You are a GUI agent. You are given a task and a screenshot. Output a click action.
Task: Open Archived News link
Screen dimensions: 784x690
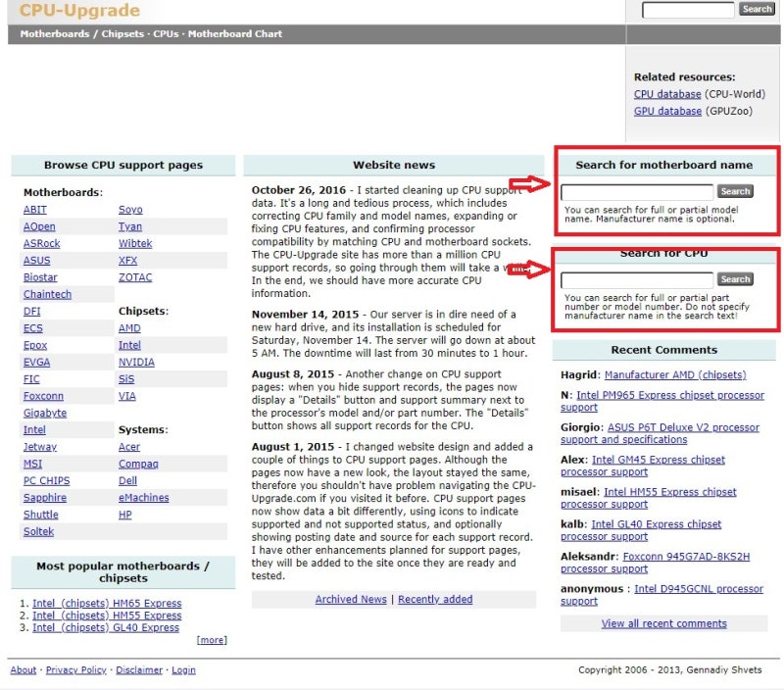coord(351,600)
